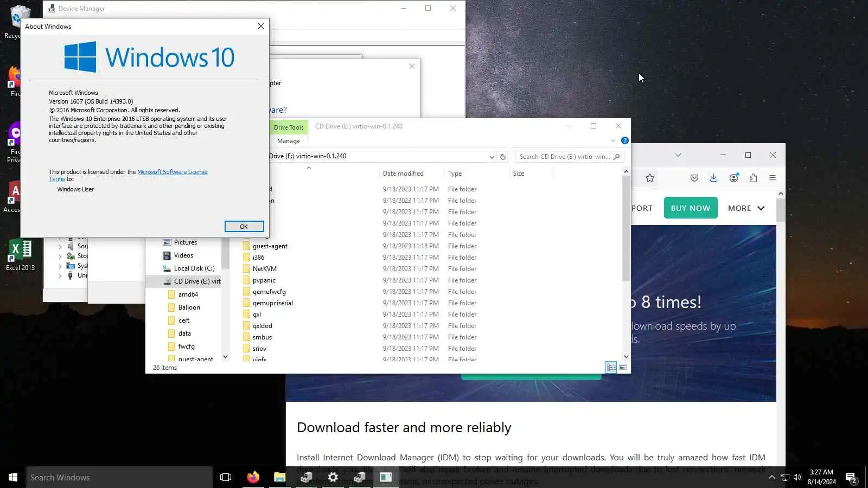Open the Firefox downloads panel icon
Viewport: 868px width, 488px height.
(713, 178)
